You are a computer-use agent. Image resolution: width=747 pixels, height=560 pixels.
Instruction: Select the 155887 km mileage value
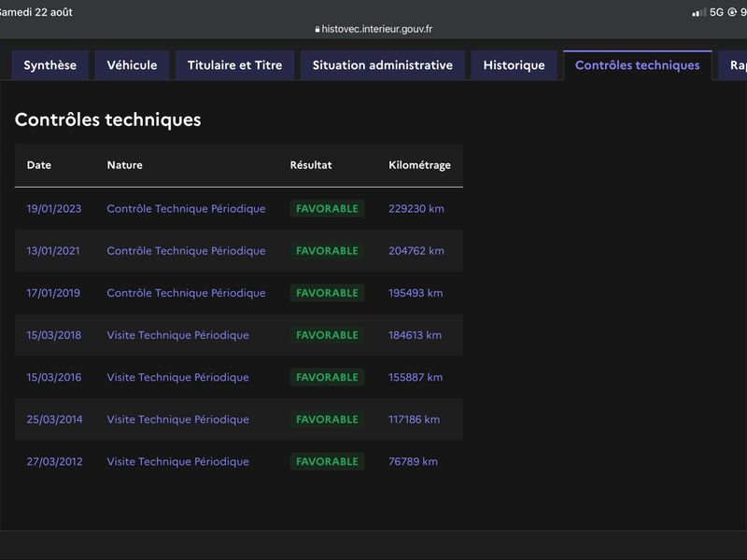[416, 377]
